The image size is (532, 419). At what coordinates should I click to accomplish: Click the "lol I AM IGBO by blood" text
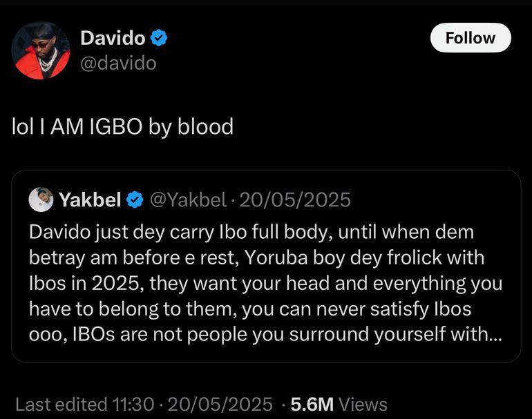click(123, 127)
